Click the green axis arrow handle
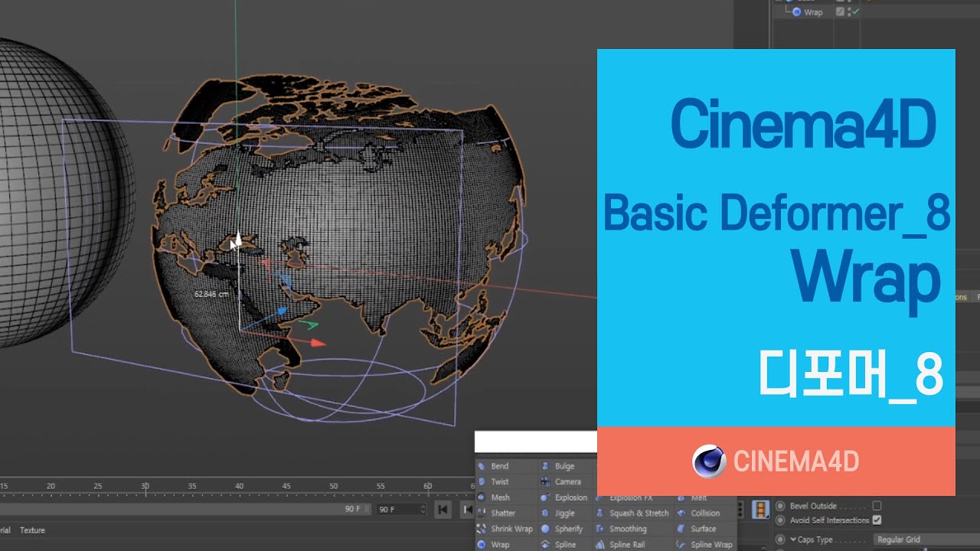The height and width of the screenshot is (551, 980). 309,324
